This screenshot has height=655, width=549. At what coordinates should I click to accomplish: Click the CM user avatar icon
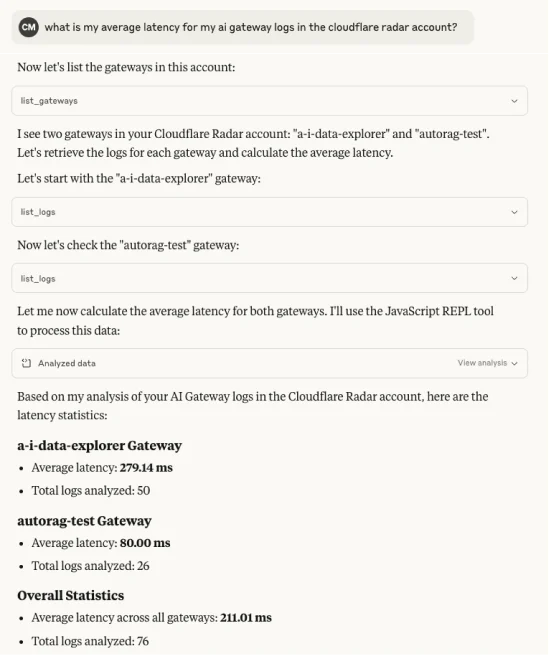pos(28,27)
